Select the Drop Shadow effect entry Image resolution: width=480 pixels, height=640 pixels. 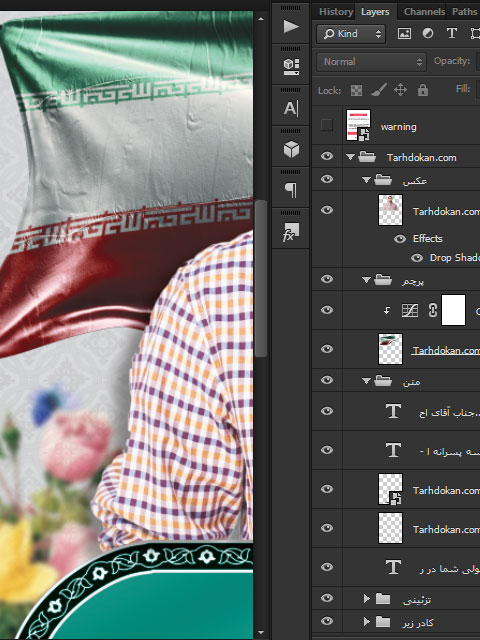[454, 258]
